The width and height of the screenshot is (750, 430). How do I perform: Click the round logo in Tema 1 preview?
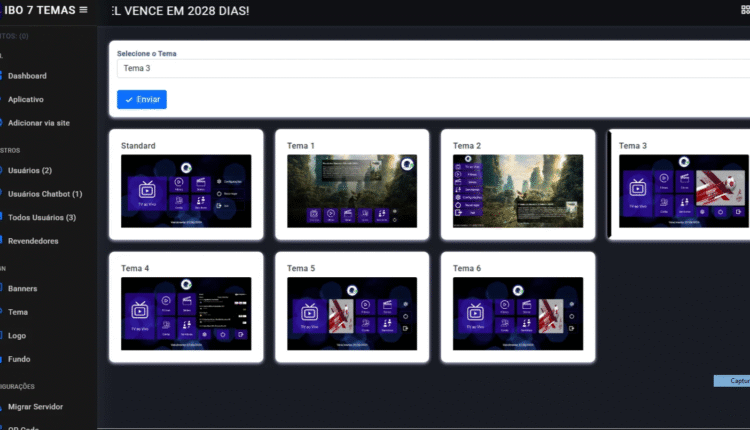tap(407, 164)
